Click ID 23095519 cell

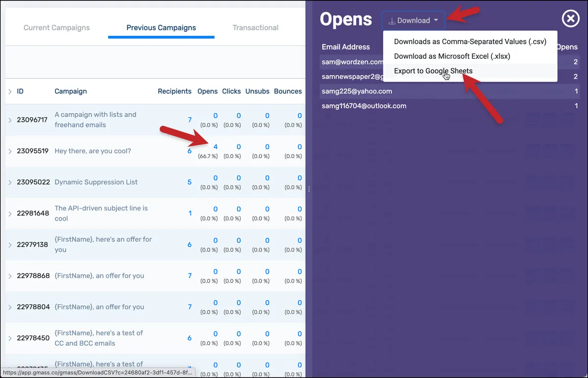[33, 151]
